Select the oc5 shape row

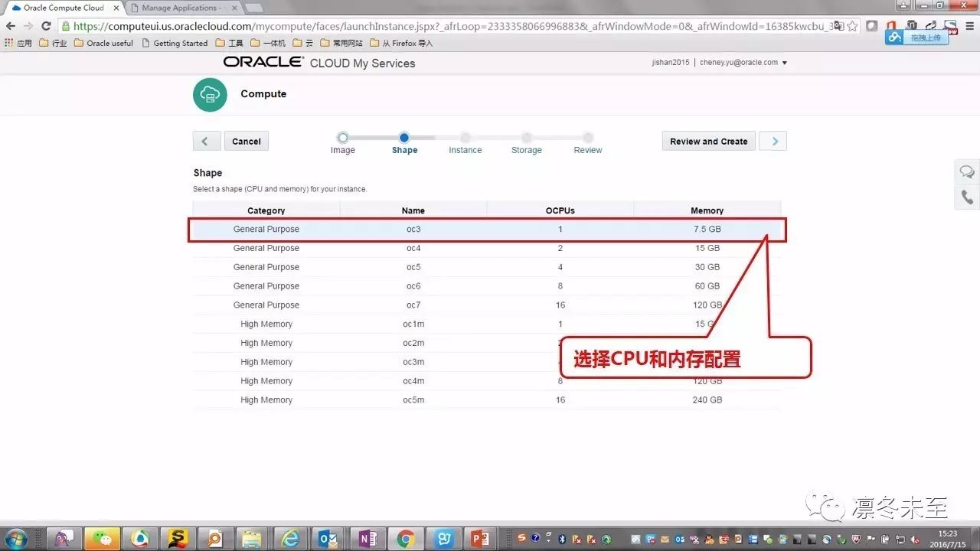[x=487, y=267]
